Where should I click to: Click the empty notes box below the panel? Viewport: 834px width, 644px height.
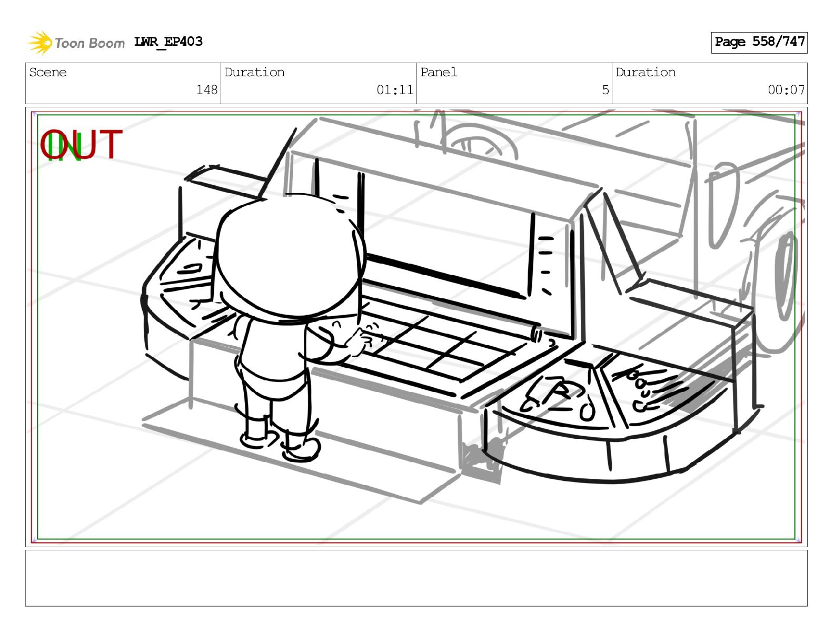coord(416,578)
